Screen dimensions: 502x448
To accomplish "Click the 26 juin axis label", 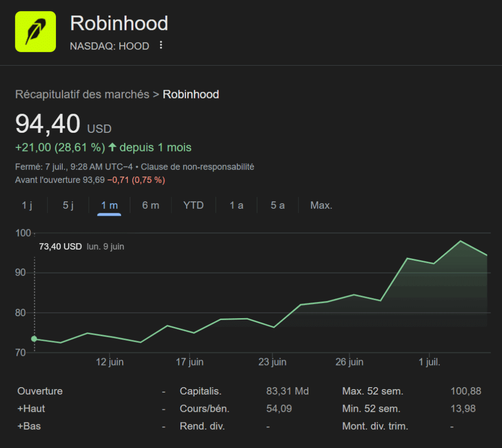I will pyautogui.click(x=349, y=362).
